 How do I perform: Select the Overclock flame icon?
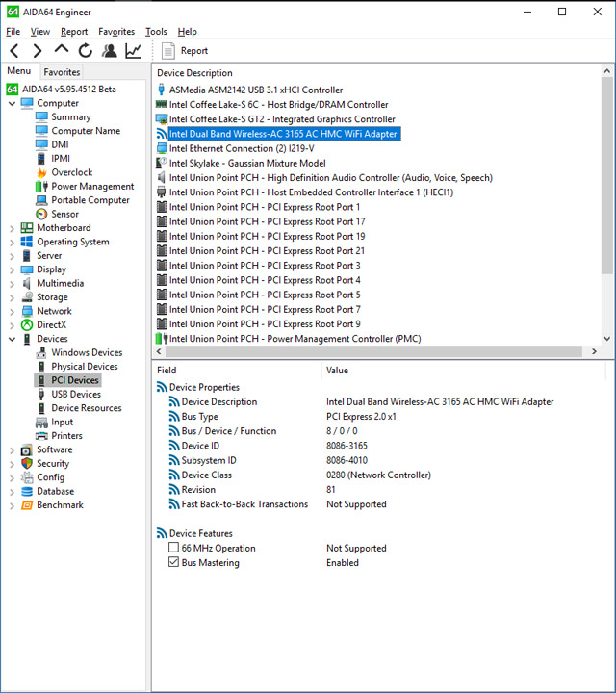point(41,172)
